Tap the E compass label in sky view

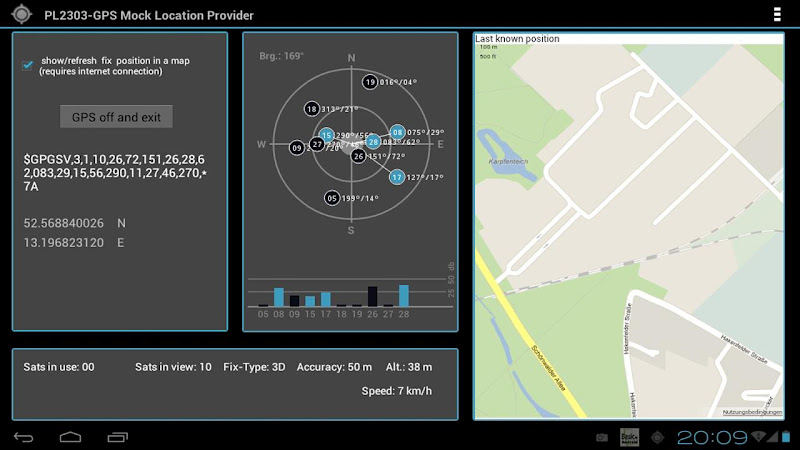click(x=440, y=144)
